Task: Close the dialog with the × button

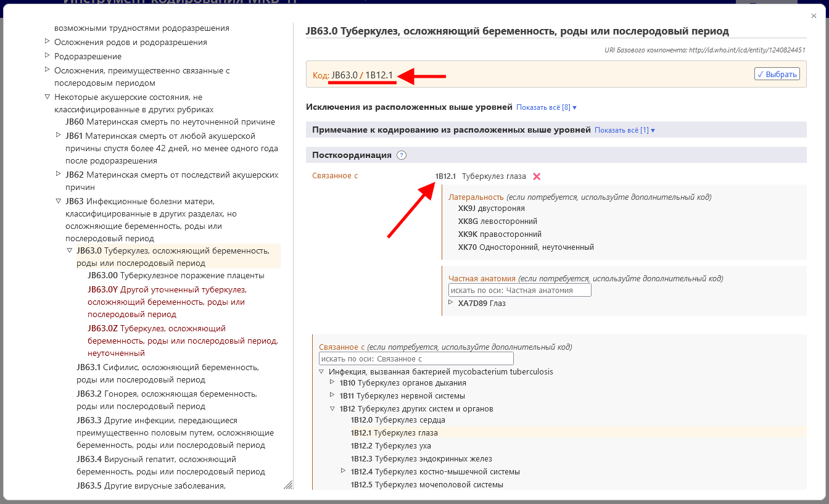Action: [814, 17]
